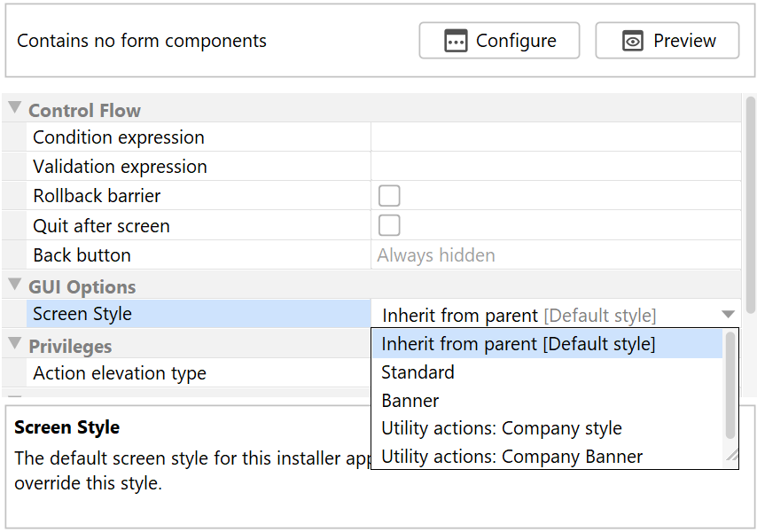Click the Screen Style dropdown arrow
This screenshot has height=532, width=757.
[728, 315]
